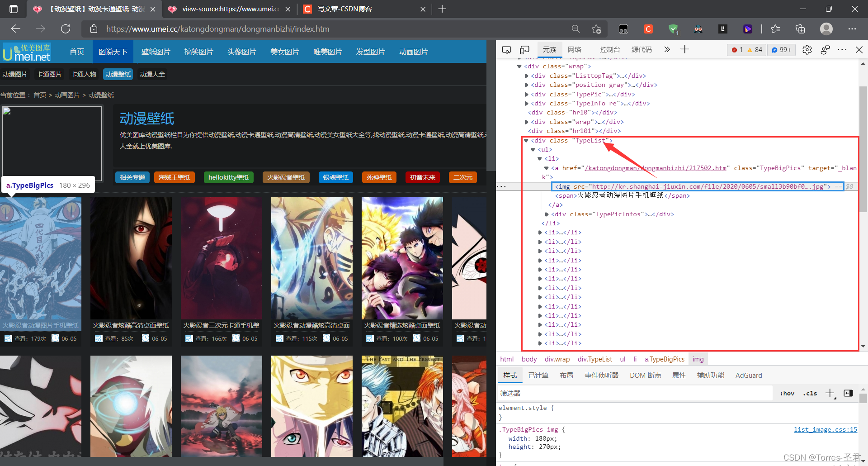Viewport: 868px width, 466px height.
Task: Reload the current page
Action: 66,29
